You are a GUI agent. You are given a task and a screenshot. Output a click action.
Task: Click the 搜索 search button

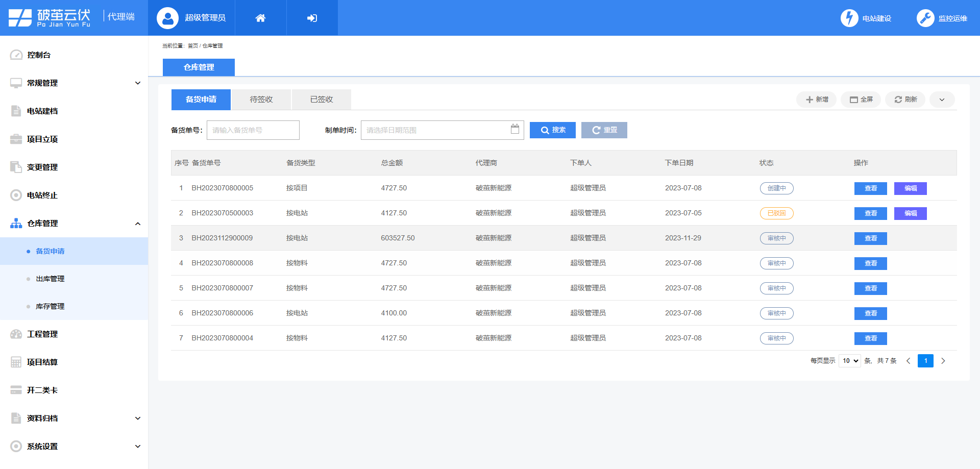[x=553, y=130]
